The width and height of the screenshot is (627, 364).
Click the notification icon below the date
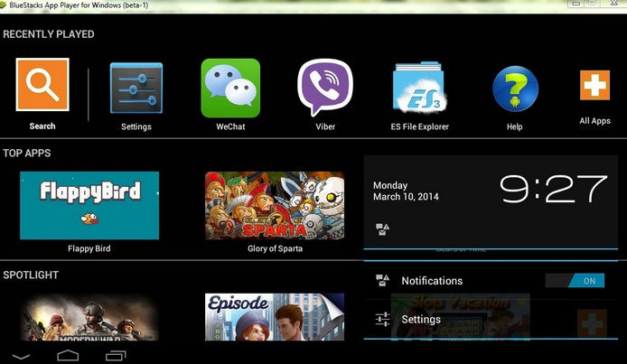point(382,229)
